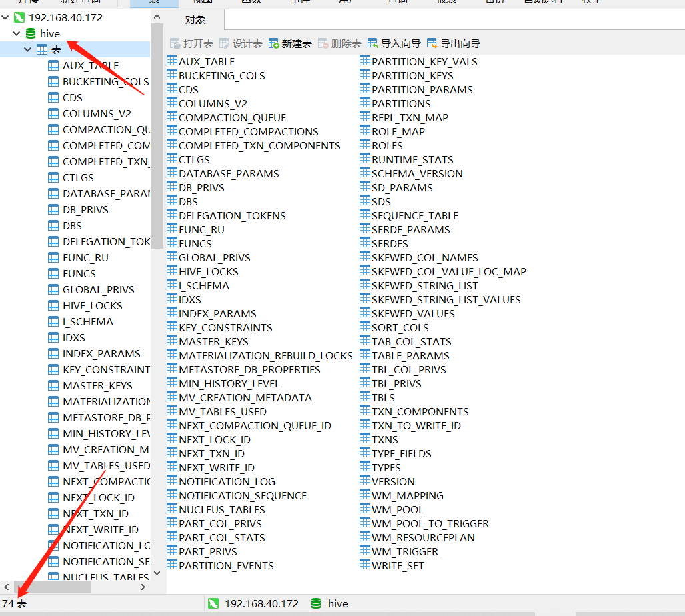Viewport: 685px width, 616px height.
Task: Click TXN_TO_WRITE_ID in object list
Action: 416,425
